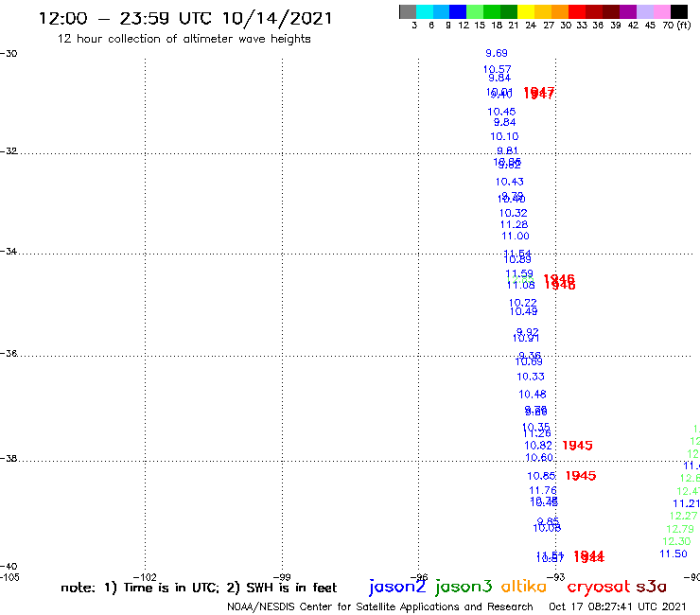Select the 11.28 wave height reading
The width and height of the screenshot is (700, 615).
514,224
